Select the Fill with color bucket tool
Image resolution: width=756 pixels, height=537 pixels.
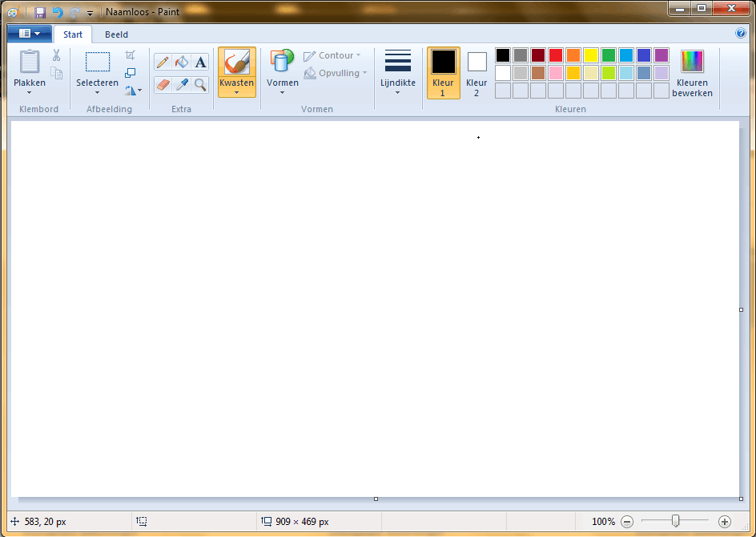click(181, 63)
